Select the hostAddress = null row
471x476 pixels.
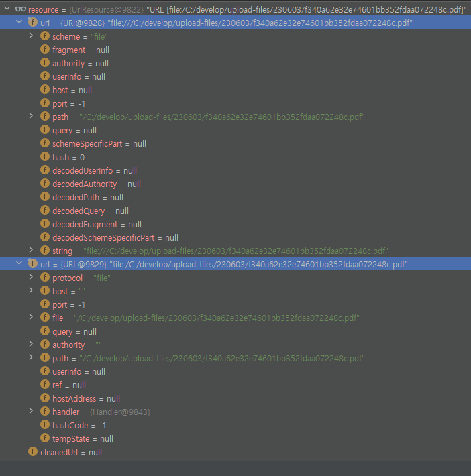click(235, 398)
